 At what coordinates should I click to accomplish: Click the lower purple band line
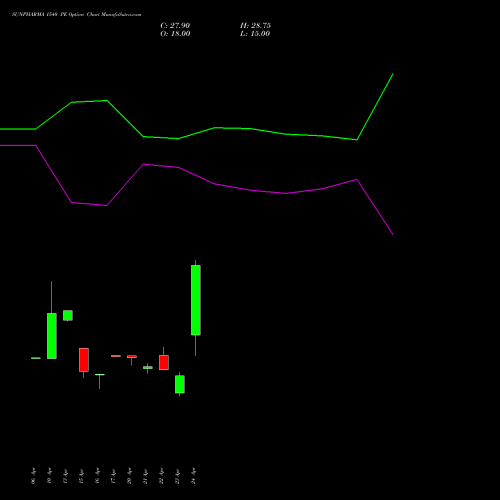(197, 175)
